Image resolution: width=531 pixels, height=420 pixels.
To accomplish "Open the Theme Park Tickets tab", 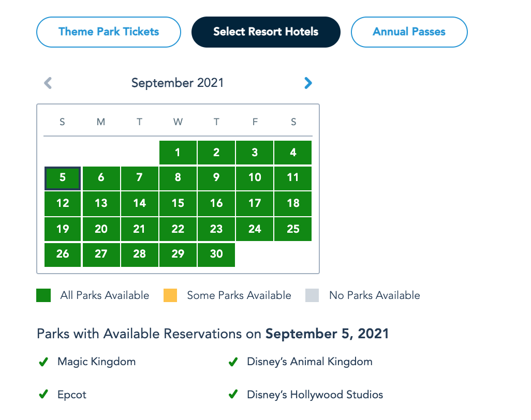I will pos(109,32).
